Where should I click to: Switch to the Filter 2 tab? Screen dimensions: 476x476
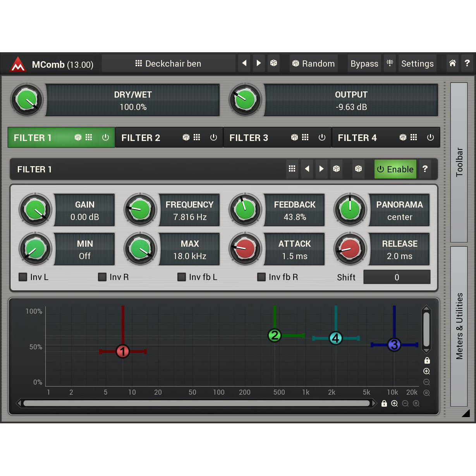tap(141, 137)
